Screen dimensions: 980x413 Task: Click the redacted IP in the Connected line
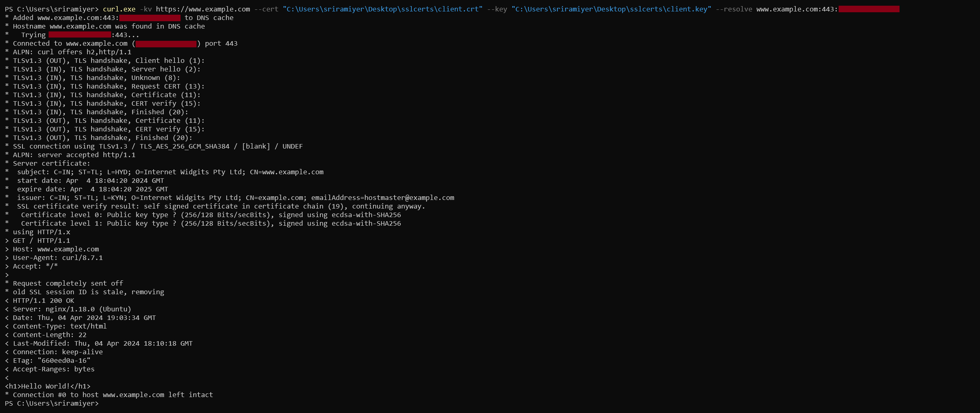(166, 43)
